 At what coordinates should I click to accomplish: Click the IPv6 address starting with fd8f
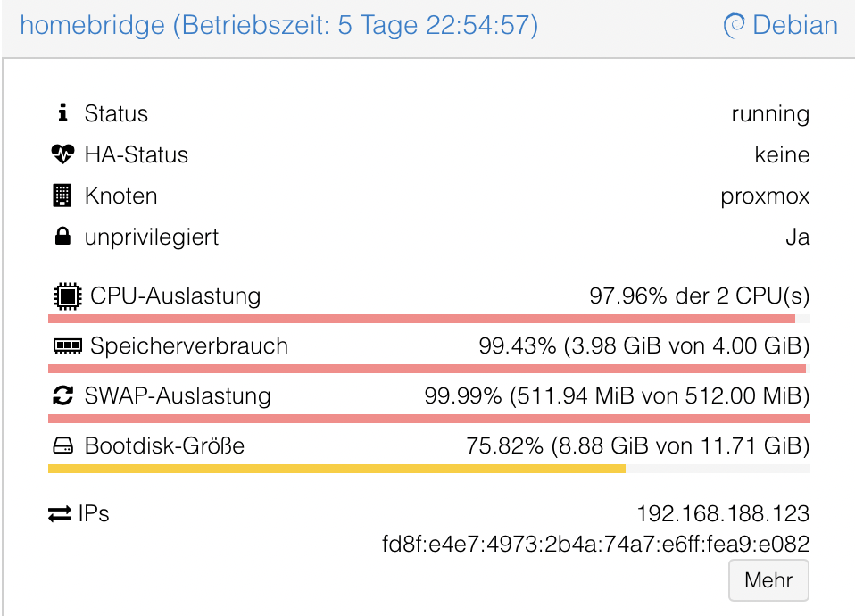pyautogui.click(x=595, y=544)
